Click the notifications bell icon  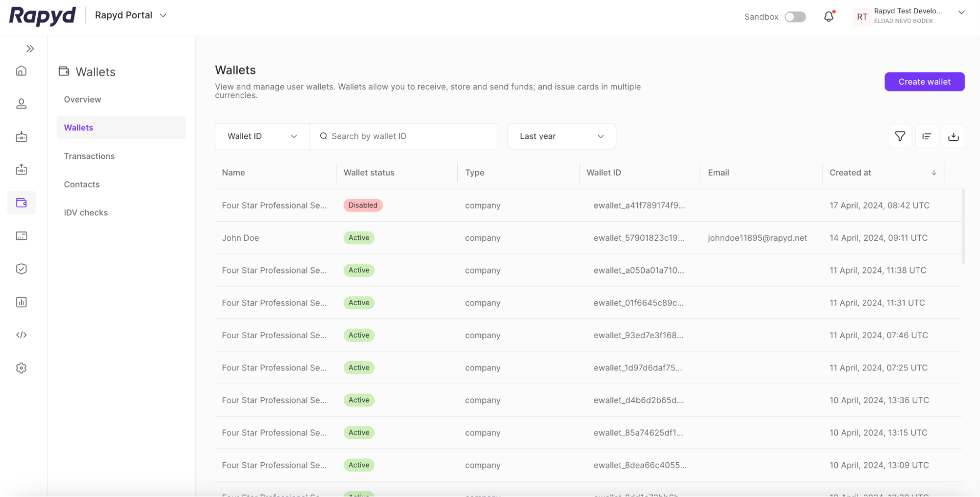click(x=829, y=17)
